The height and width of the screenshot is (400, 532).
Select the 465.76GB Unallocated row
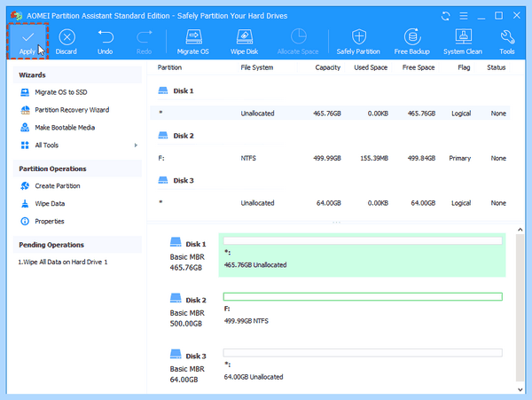pyautogui.click(x=330, y=114)
